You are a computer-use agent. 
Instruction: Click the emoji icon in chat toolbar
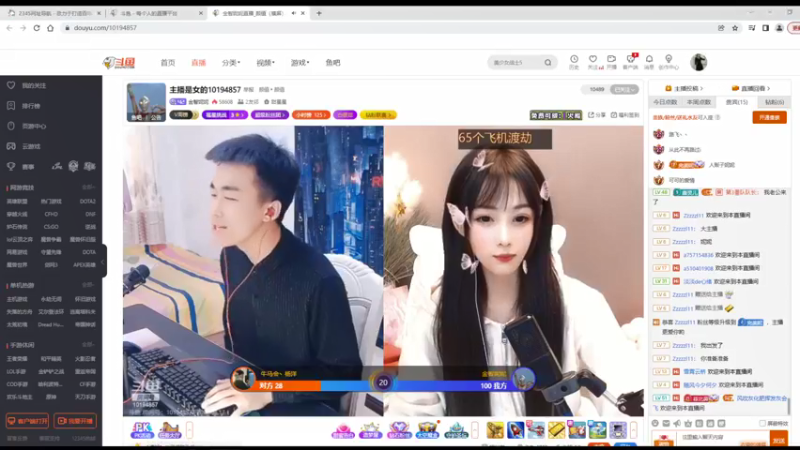[655, 423]
